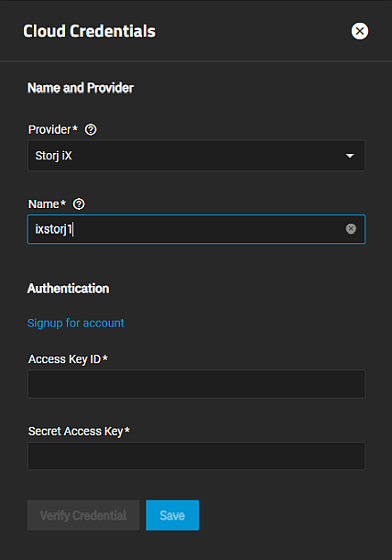
Task: Click into the Secret Access Key field
Action: [x=196, y=456]
